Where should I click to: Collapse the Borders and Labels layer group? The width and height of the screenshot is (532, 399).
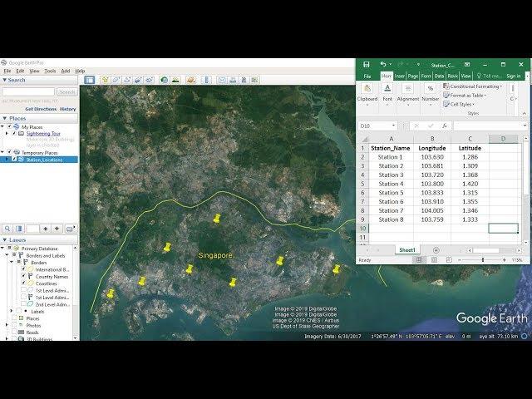click(7, 255)
